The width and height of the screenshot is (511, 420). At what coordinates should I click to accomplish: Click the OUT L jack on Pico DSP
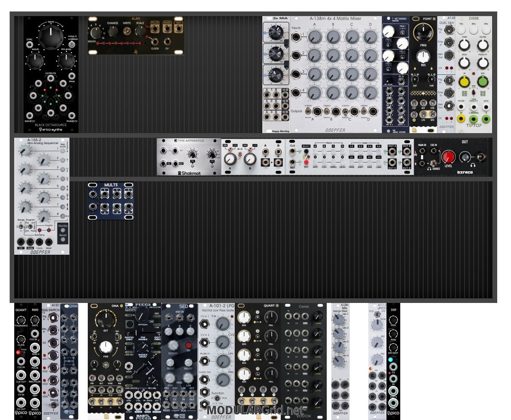tap(393, 403)
